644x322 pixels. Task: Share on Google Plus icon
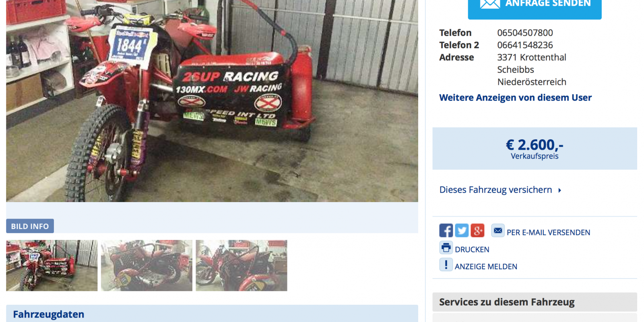(x=477, y=231)
